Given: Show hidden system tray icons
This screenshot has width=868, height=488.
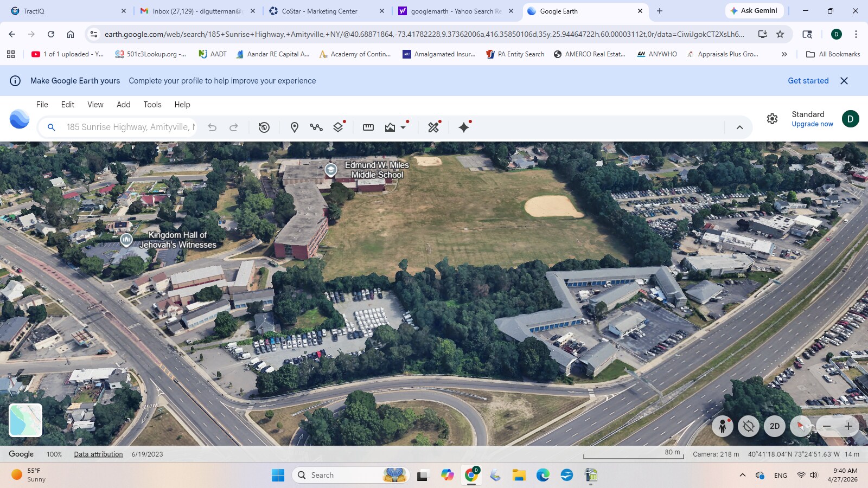Looking at the screenshot, I should pos(742,476).
